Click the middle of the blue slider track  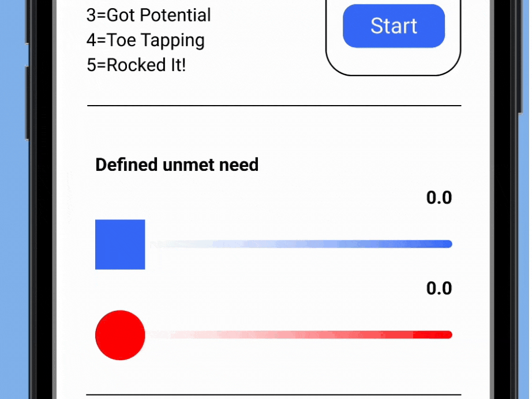pyautogui.click(x=301, y=244)
